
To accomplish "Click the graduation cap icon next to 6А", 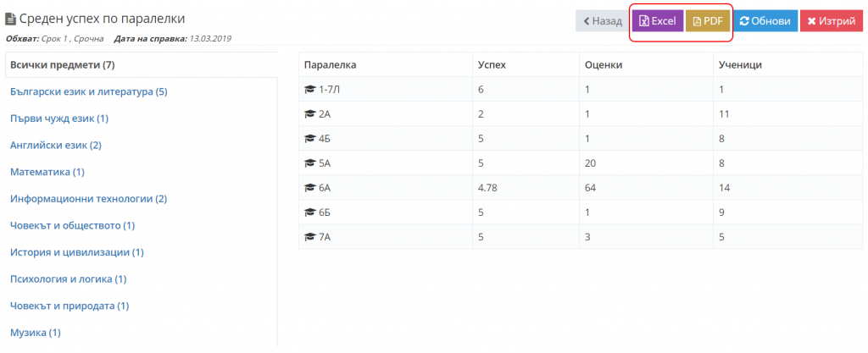I will tap(309, 188).
